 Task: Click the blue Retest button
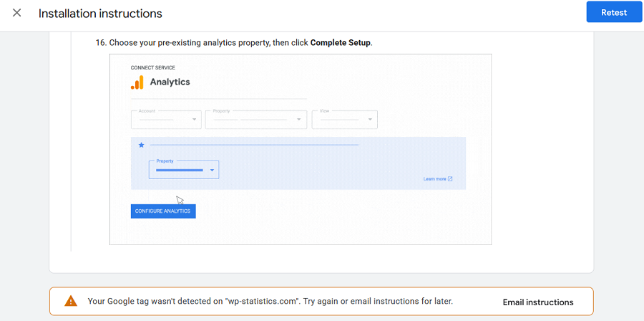coord(614,12)
